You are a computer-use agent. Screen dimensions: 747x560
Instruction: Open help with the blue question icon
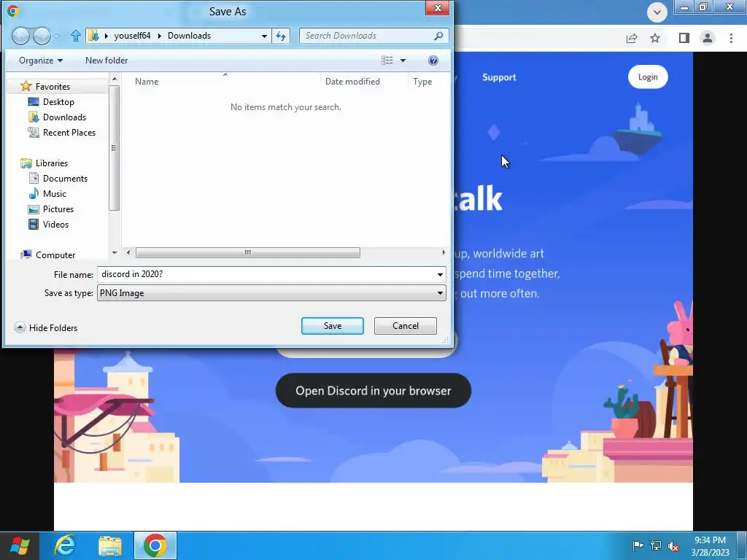[x=433, y=61]
